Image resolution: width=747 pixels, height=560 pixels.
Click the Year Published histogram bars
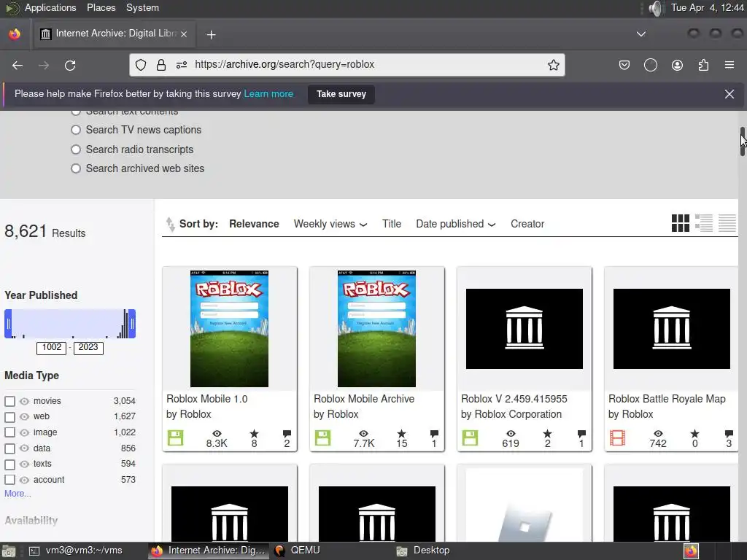(x=70, y=324)
